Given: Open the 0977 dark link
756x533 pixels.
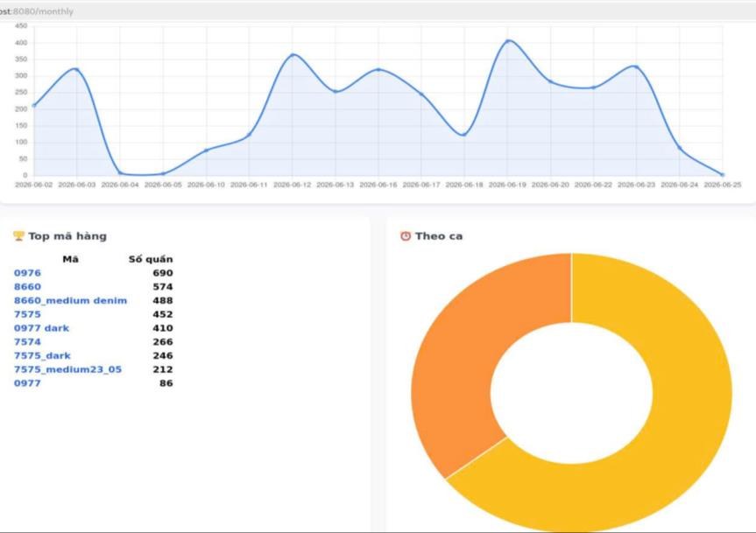Looking at the screenshot, I should [x=41, y=328].
